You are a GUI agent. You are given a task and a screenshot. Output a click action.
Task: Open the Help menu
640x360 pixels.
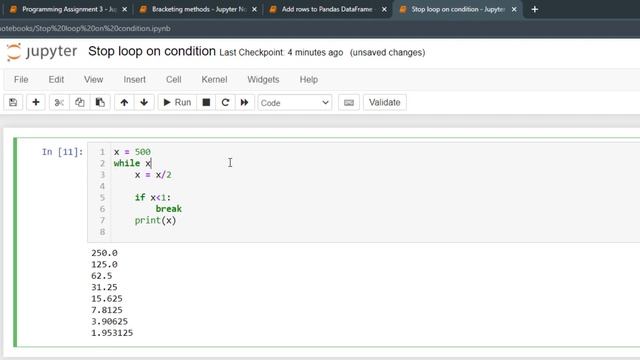point(309,80)
